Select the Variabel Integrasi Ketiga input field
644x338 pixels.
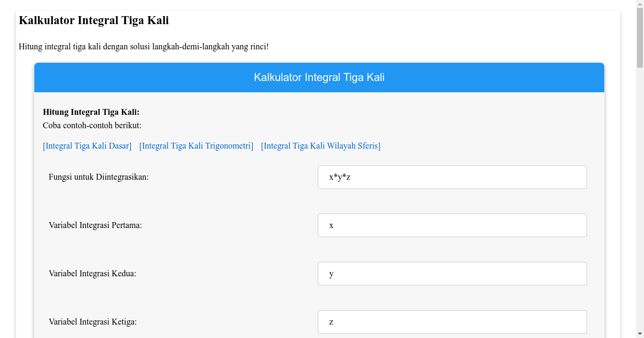tap(452, 321)
